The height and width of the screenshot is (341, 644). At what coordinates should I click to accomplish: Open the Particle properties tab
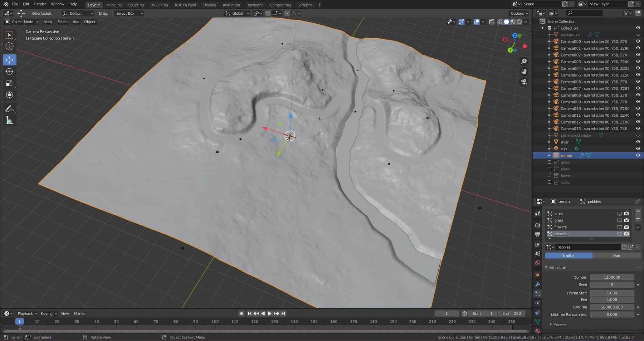[538, 294]
